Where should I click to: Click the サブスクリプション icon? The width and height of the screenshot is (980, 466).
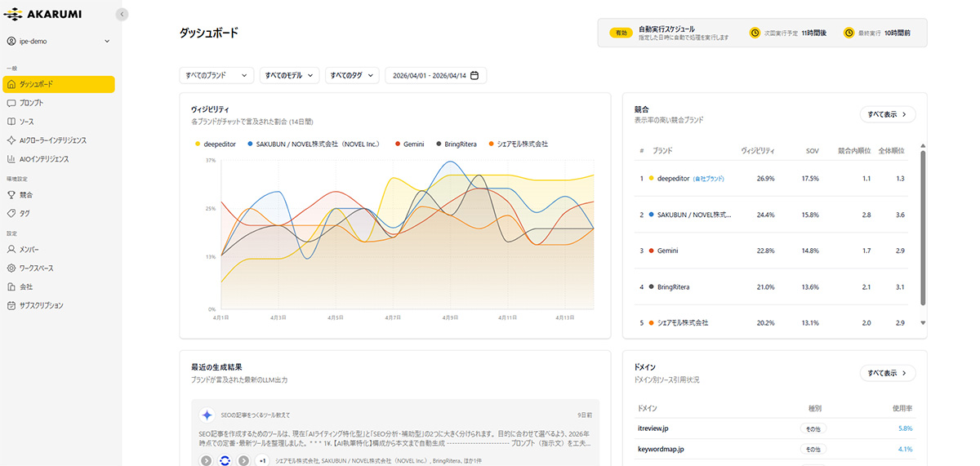point(11,306)
